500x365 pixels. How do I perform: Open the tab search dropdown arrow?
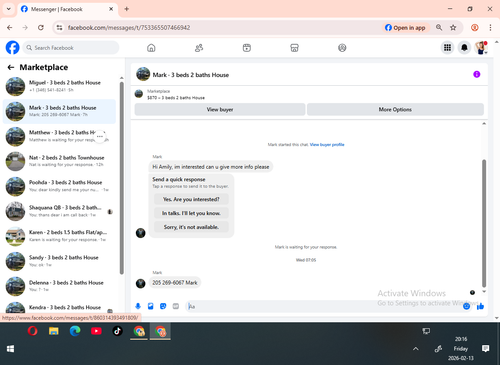9,9
